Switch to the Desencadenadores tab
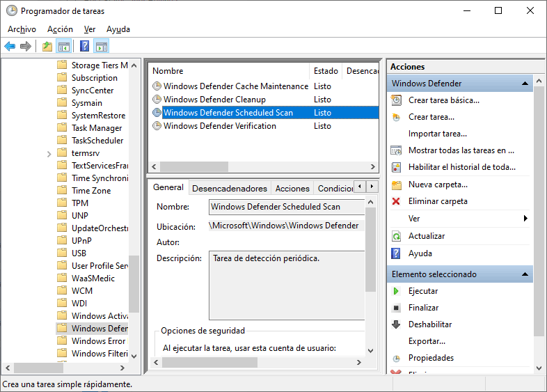This screenshot has width=547, height=392. pos(230,189)
